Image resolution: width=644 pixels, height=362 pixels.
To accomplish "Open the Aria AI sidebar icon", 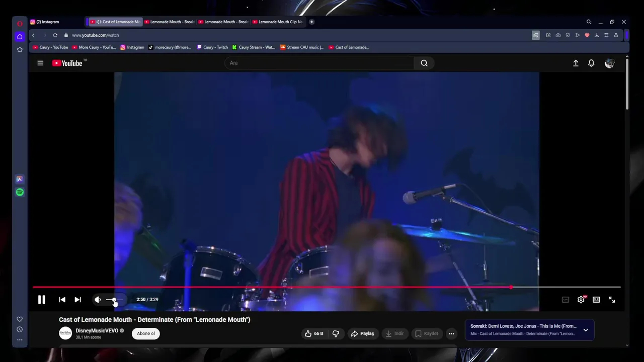I will click(20, 179).
